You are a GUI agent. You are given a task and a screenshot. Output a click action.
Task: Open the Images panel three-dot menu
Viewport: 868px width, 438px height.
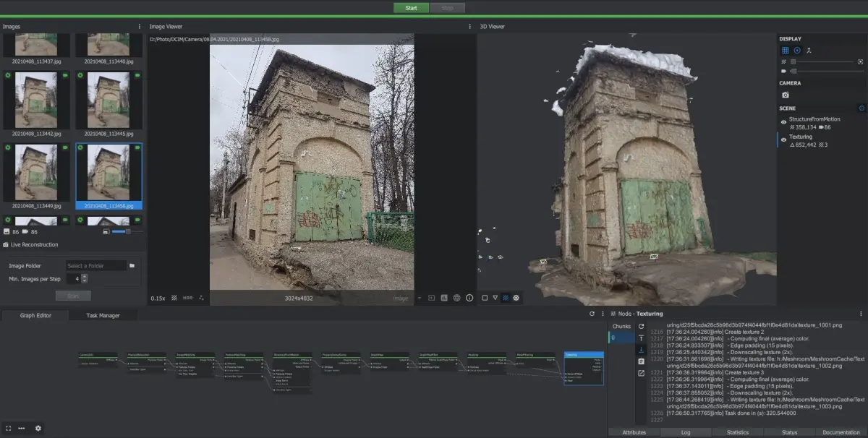click(140, 26)
